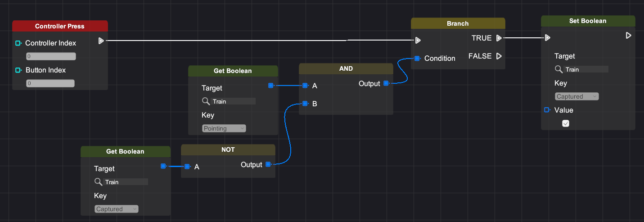This screenshot has height=222, width=644.
Task: Click the Branch TRUE output arrow
Action: [x=499, y=38]
